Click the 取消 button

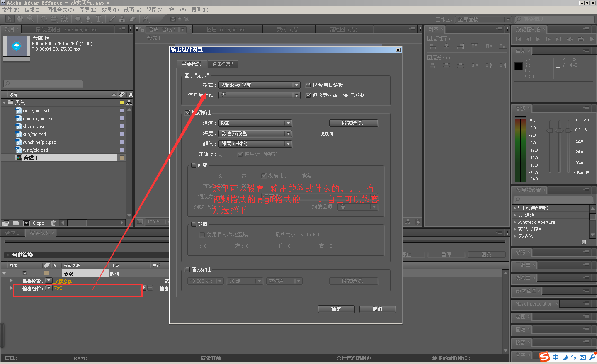377,309
